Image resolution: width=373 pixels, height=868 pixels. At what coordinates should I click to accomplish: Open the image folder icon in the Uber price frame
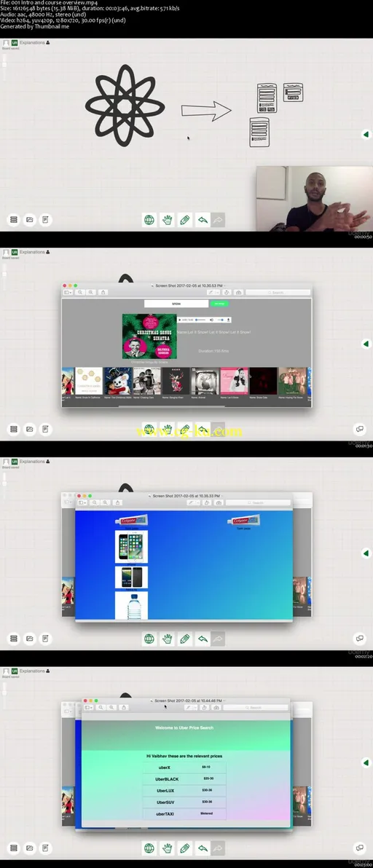29,848
